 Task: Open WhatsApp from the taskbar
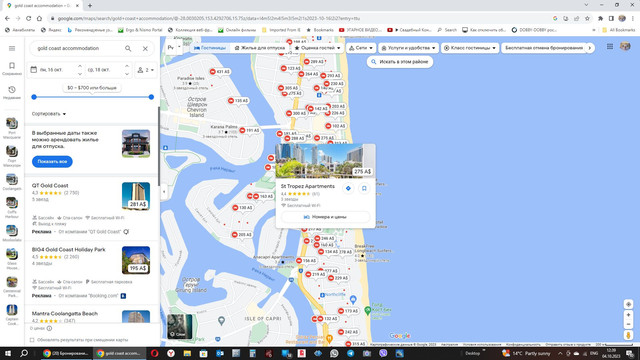click(334, 353)
